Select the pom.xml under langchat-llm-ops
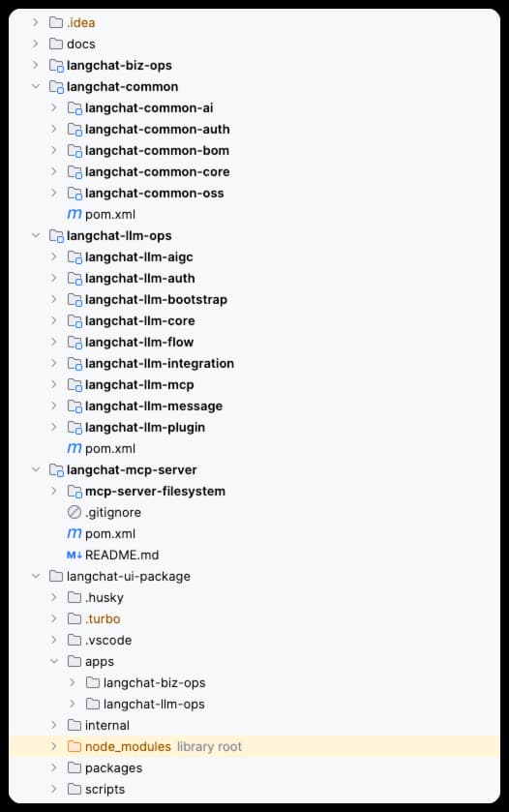The width and height of the screenshot is (509, 812). click(109, 448)
